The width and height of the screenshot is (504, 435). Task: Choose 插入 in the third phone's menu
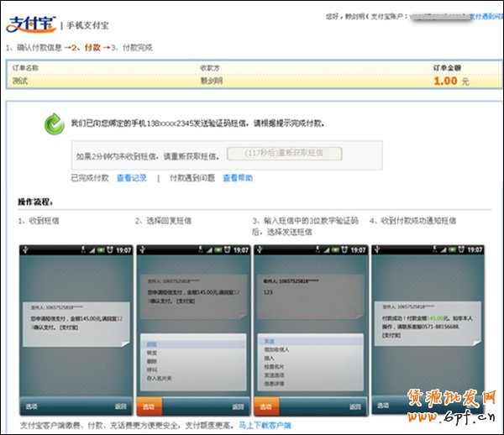click(269, 359)
